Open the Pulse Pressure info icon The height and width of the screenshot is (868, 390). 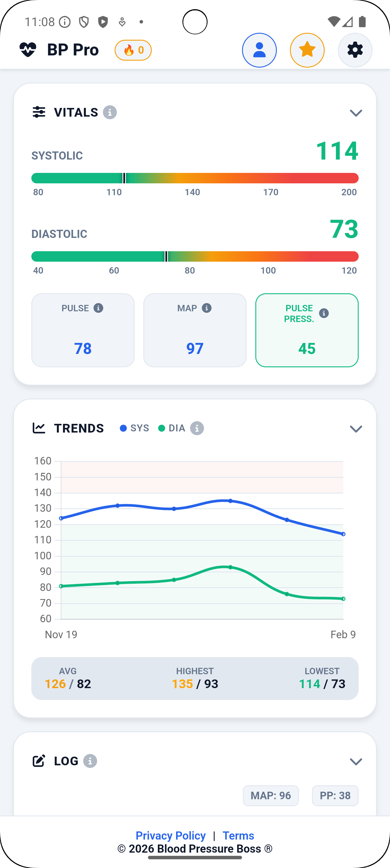click(x=324, y=313)
